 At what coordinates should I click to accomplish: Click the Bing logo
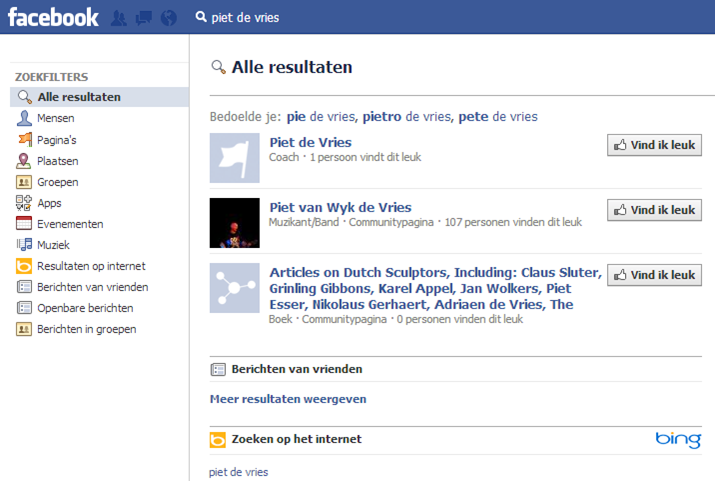(678, 439)
